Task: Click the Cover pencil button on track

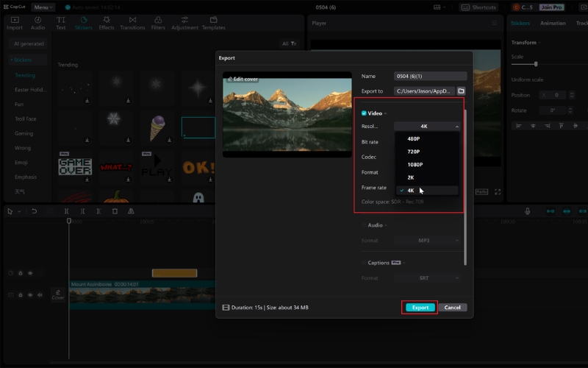Action: (58, 294)
